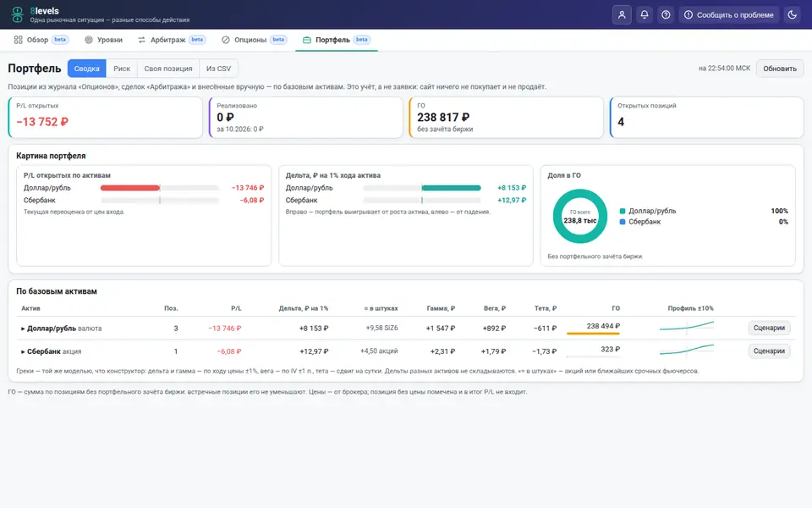This screenshot has width=812, height=508.
Task: Click the Опционы circle icon
Action: tap(226, 40)
